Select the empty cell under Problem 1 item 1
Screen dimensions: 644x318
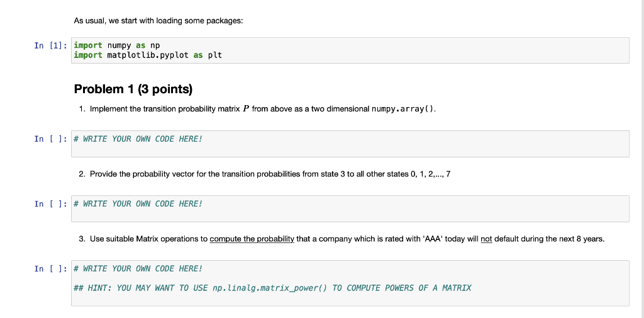pyautogui.click(x=350, y=144)
